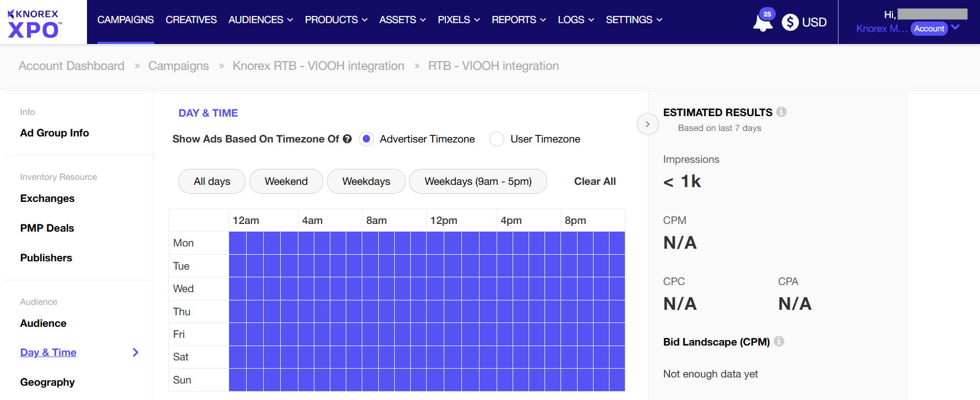Click the Day & Time sidebar arrow
Screen dimensions: 980x400
tap(135, 352)
